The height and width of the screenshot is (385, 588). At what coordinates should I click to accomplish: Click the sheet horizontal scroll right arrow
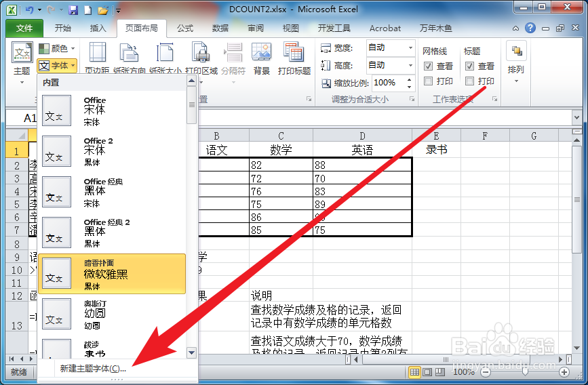click(x=561, y=360)
